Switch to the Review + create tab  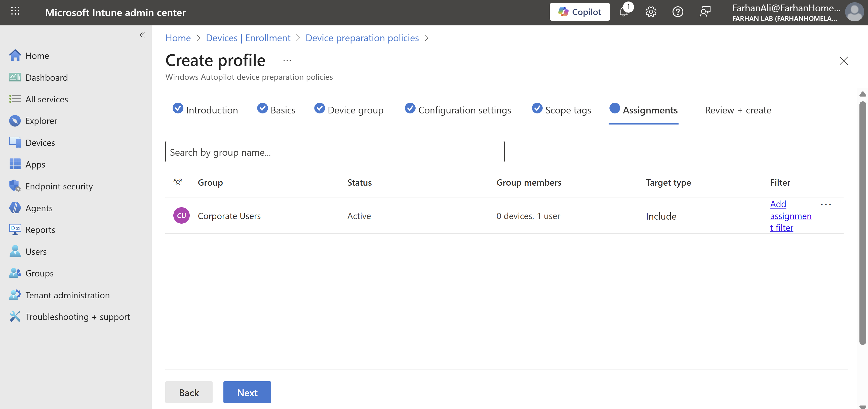(738, 110)
